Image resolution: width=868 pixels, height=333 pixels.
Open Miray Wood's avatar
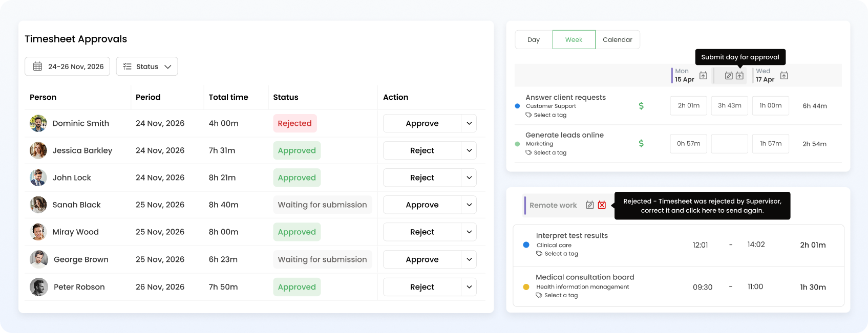pyautogui.click(x=38, y=232)
